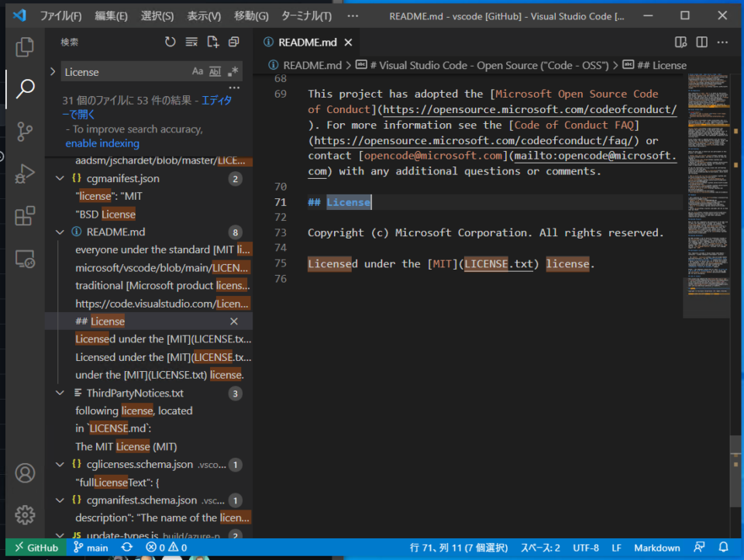This screenshot has height=560, width=744.
Task: Open the notifications bell in the status bar
Action: pyautogui.click(x=724, y=548)
